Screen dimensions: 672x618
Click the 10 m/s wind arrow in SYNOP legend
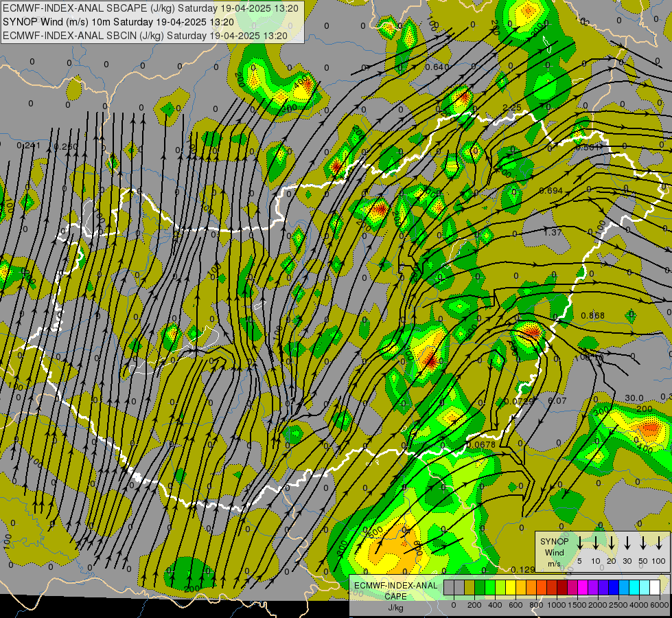(596, 543)
